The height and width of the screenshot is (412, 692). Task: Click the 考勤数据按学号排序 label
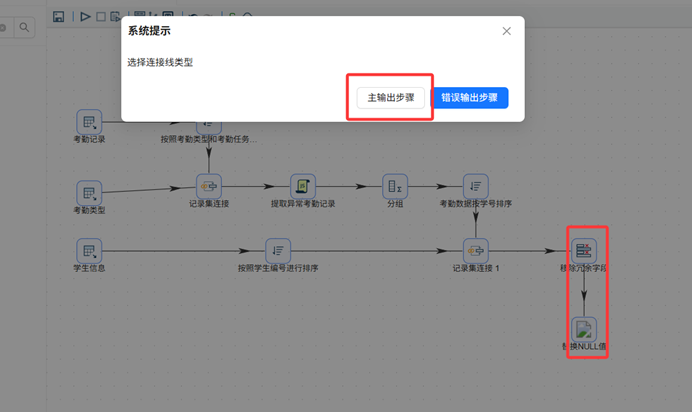point(476,204)
